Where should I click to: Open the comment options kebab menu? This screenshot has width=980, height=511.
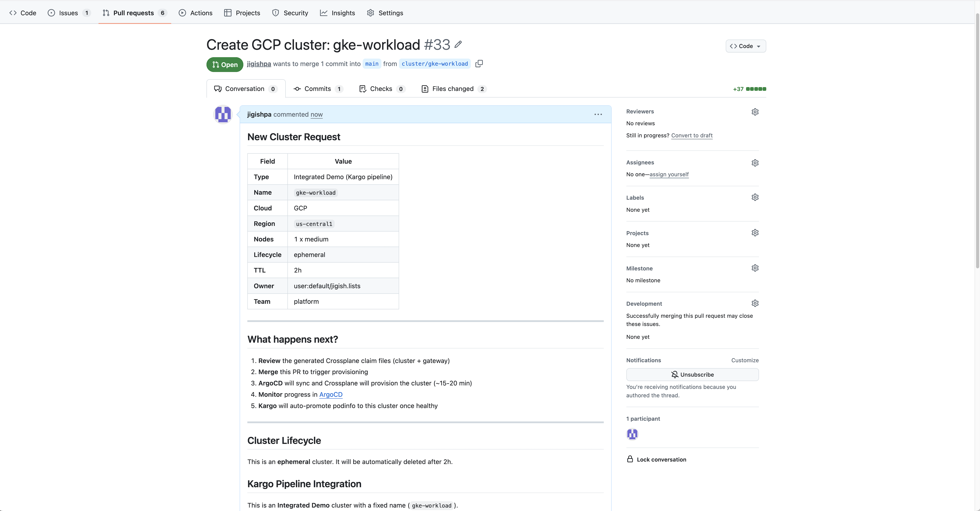[x=598, y=114]
